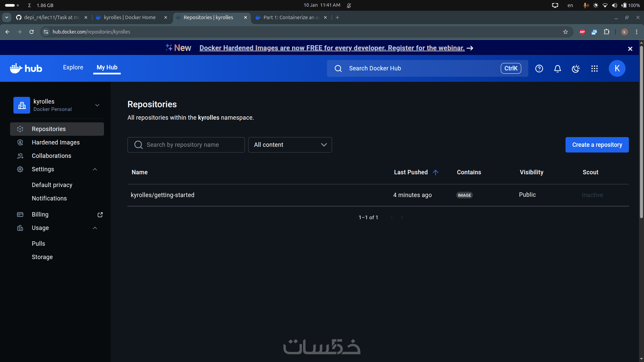Collapse the Settings section chevron
This screenshot has height=362, width=644.
click(x=95, y=169)
